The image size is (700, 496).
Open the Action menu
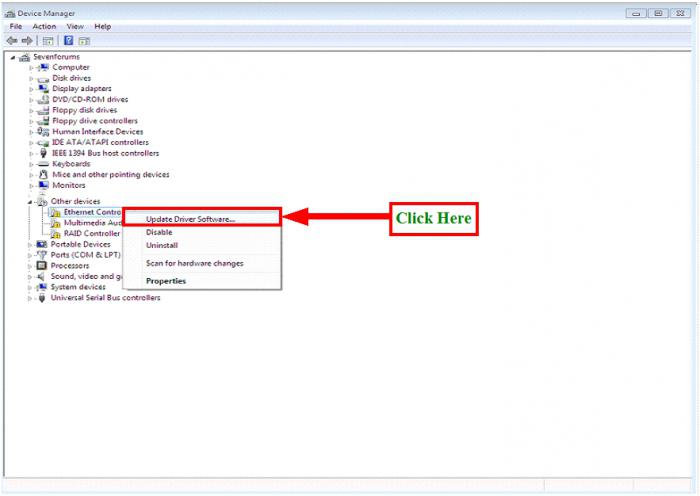44,26
